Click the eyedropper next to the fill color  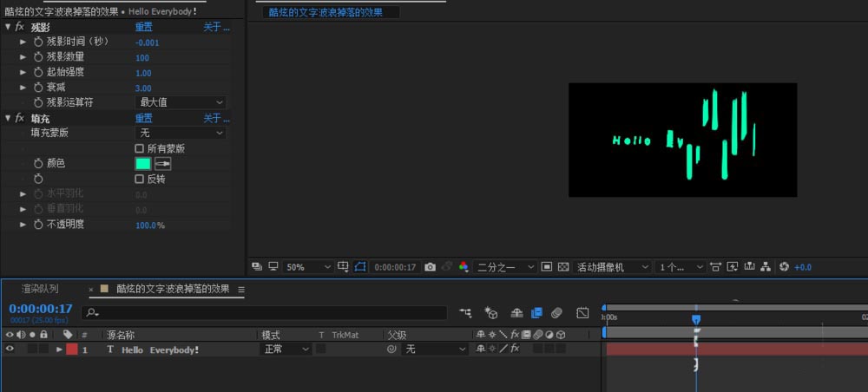click(163, 163)
